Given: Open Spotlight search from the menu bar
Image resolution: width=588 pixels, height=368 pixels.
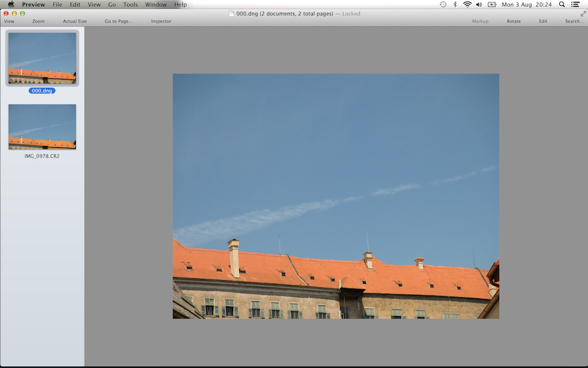Looking at the screenshot, I should click(x=561, y=4).
